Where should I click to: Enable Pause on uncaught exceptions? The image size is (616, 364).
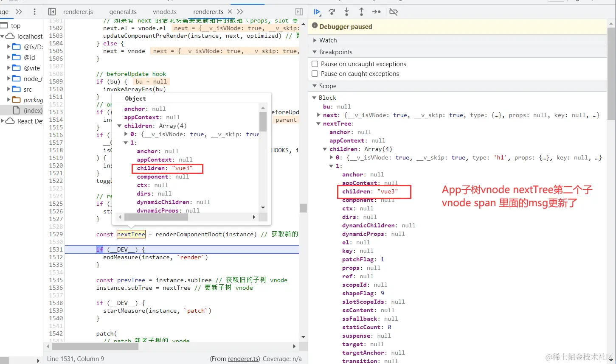coord(315,64)
